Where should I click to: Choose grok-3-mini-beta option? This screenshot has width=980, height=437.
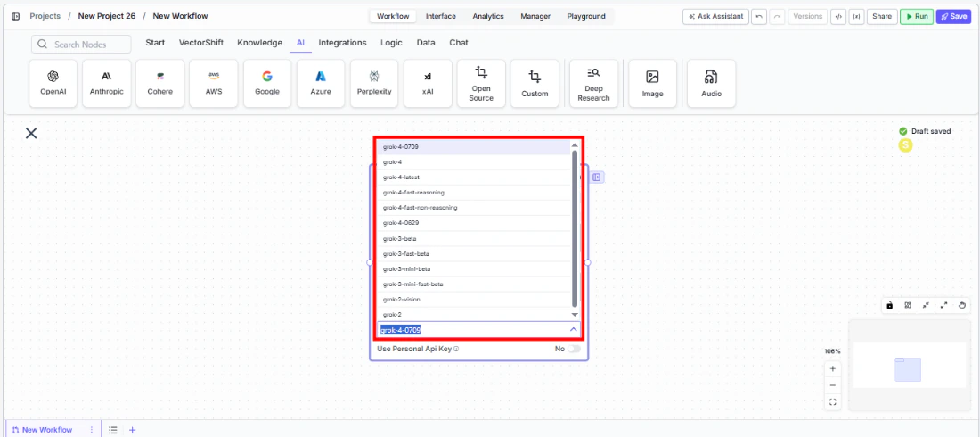pos(474,269)
